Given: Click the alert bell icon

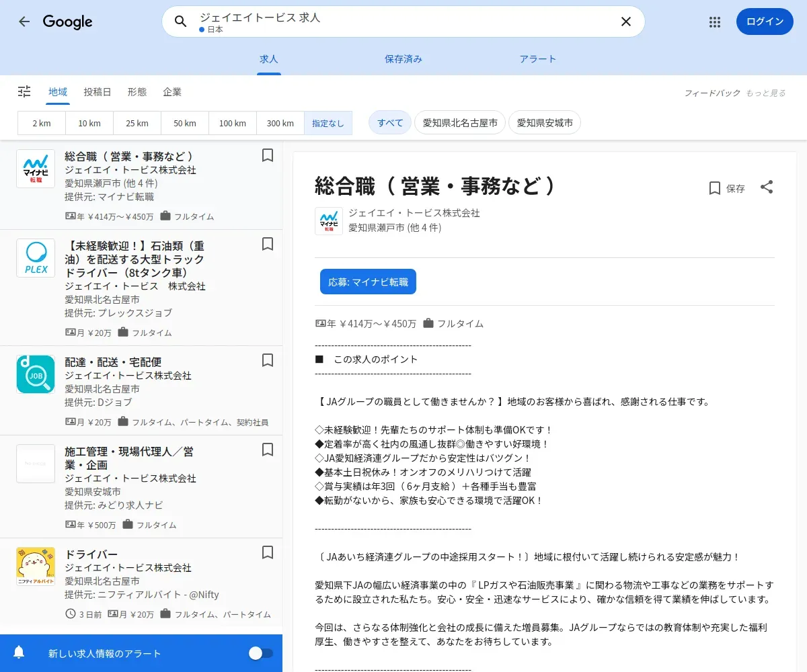Looking at the screenshot, I should 19,653.
